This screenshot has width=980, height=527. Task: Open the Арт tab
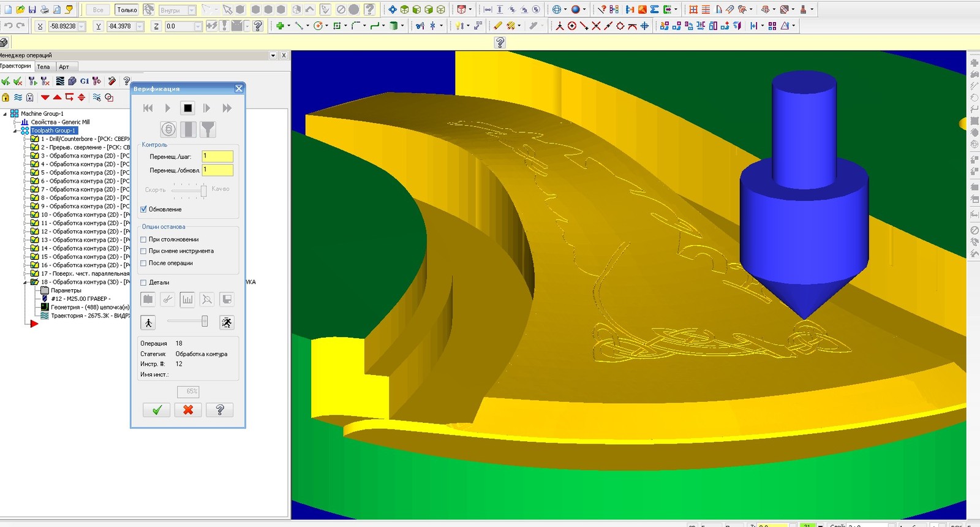pos(64,67)
